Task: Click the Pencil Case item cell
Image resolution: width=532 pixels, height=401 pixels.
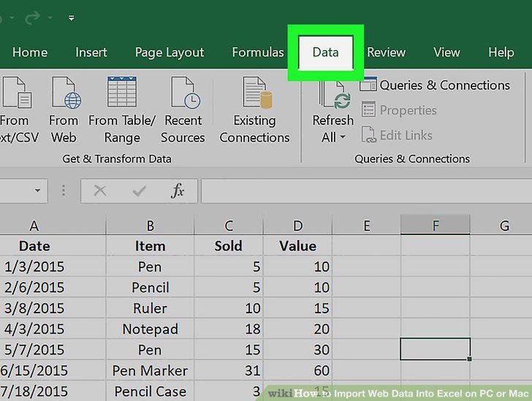Action: click(x=151, y=391)
